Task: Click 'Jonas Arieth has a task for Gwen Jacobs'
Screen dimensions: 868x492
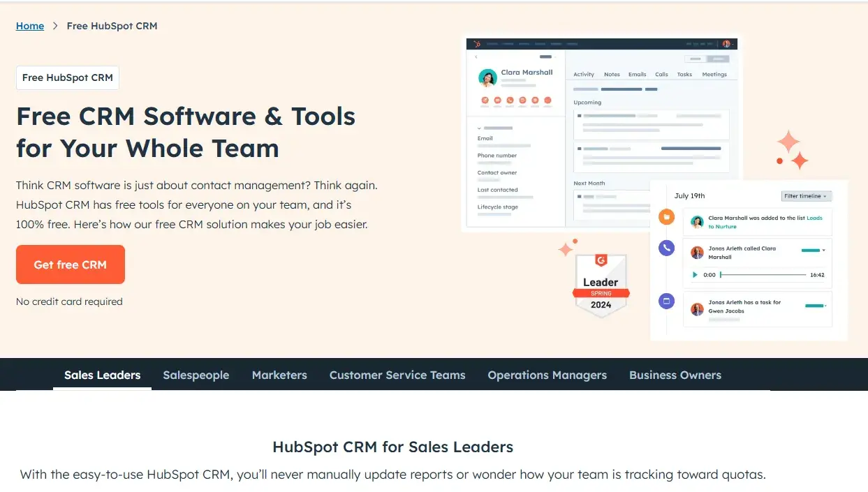Action: [x=744, y=306]
